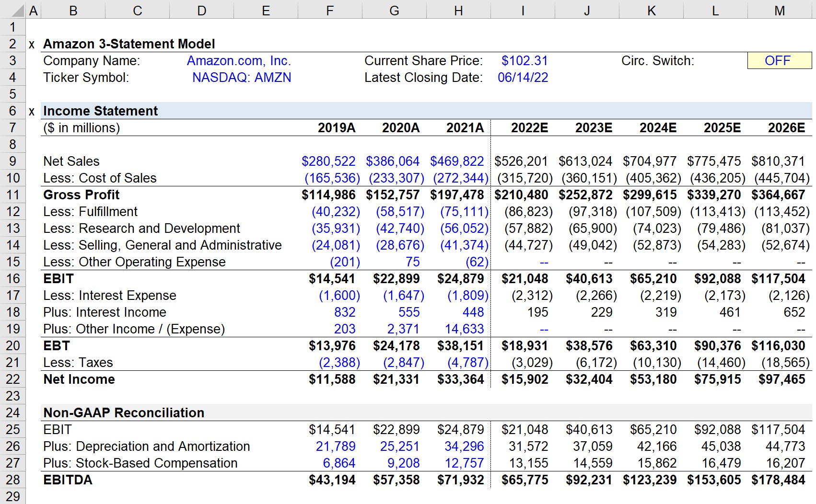Click 2026E EBIT $117,504 in row 16
The height and width of the screenshot is (504, 816).
(778, 279)
